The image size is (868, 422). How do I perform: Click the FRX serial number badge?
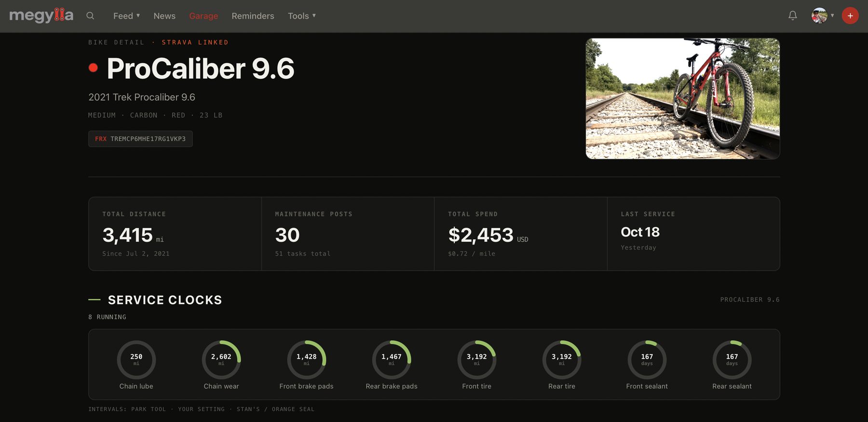click(140, 139)
